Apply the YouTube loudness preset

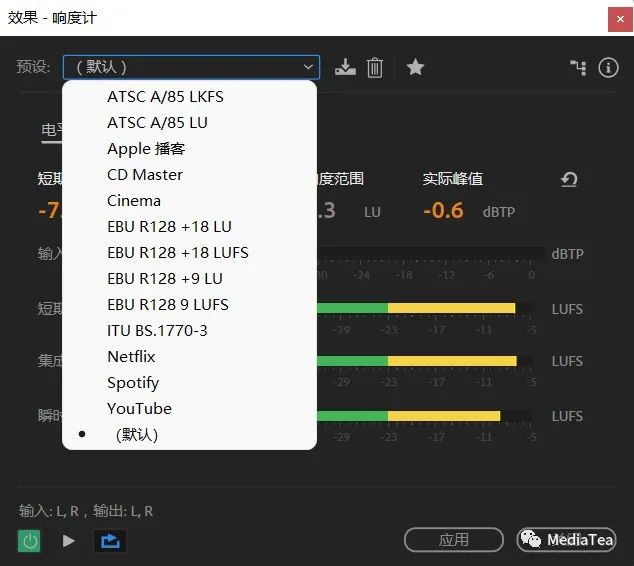click(189, 408)
